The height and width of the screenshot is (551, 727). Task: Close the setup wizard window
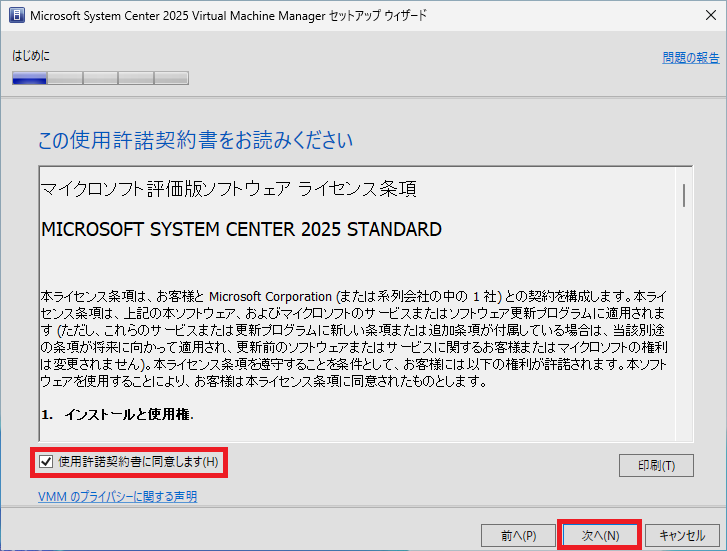710,15
